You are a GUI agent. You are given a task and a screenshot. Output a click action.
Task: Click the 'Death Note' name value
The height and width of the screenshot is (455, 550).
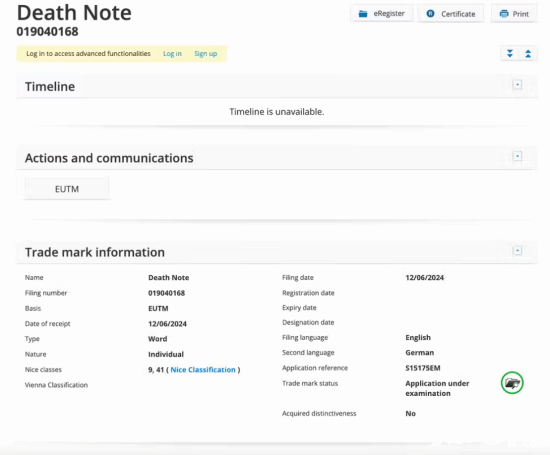coord(168,277)
